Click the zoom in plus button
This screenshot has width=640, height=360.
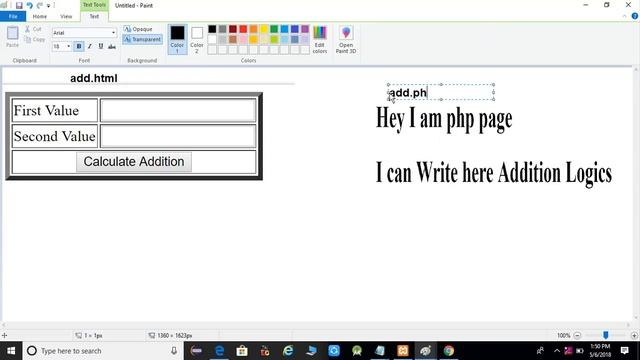(634, 336)
